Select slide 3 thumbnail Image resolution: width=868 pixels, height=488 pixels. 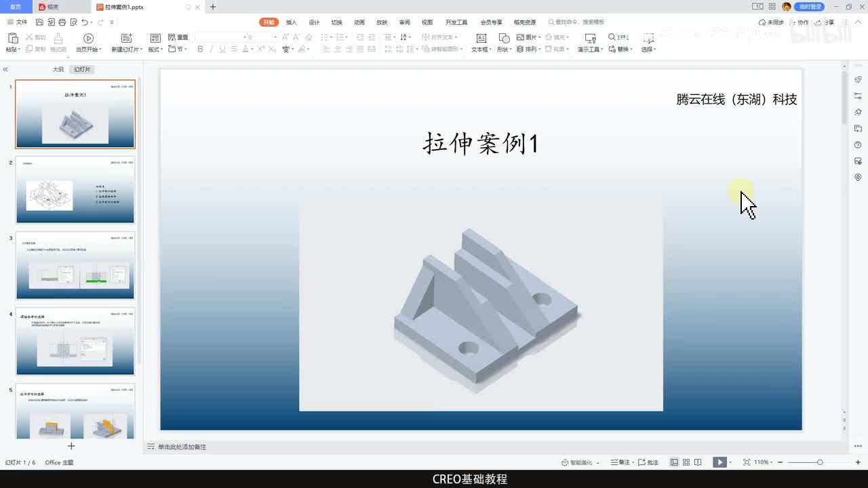[x=75, y=266]
